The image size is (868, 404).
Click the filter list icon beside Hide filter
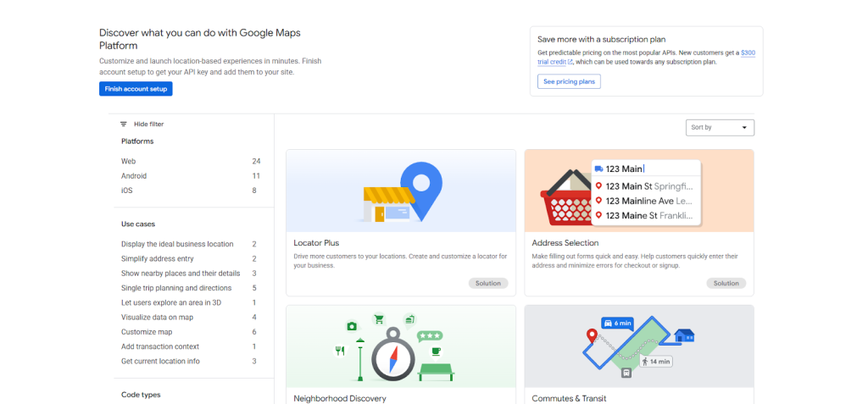point(124,124)
